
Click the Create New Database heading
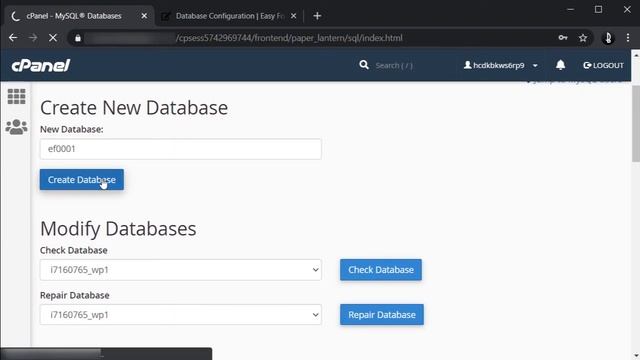(134, 108)
